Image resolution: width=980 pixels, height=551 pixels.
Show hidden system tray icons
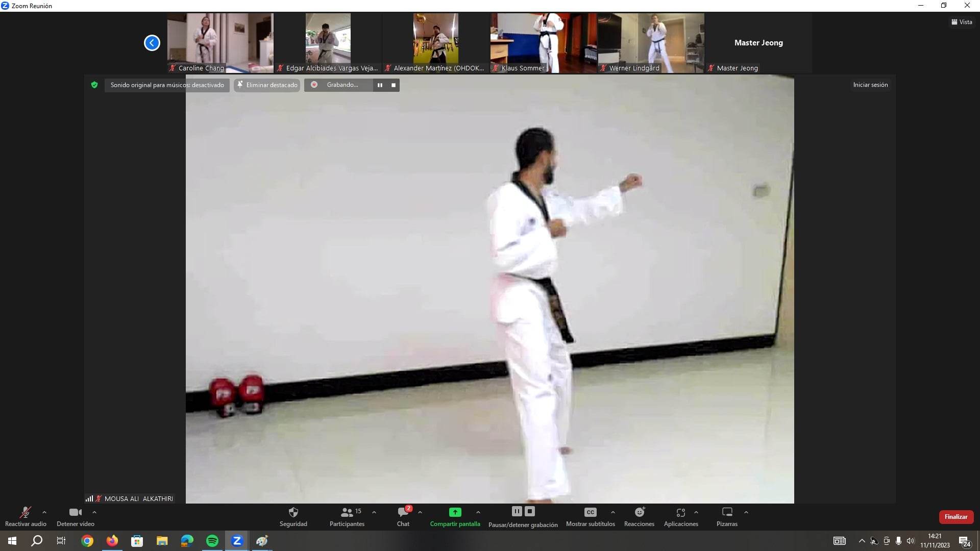pos(862,541)
